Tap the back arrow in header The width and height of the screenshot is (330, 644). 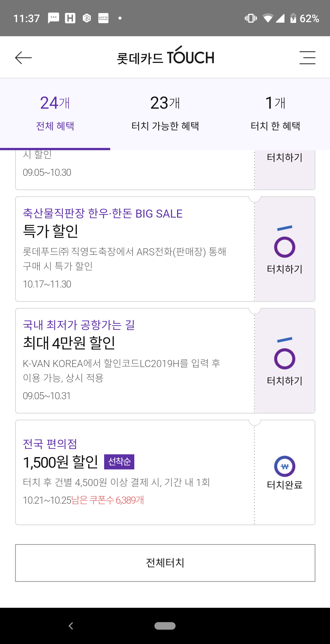(23, 58)
